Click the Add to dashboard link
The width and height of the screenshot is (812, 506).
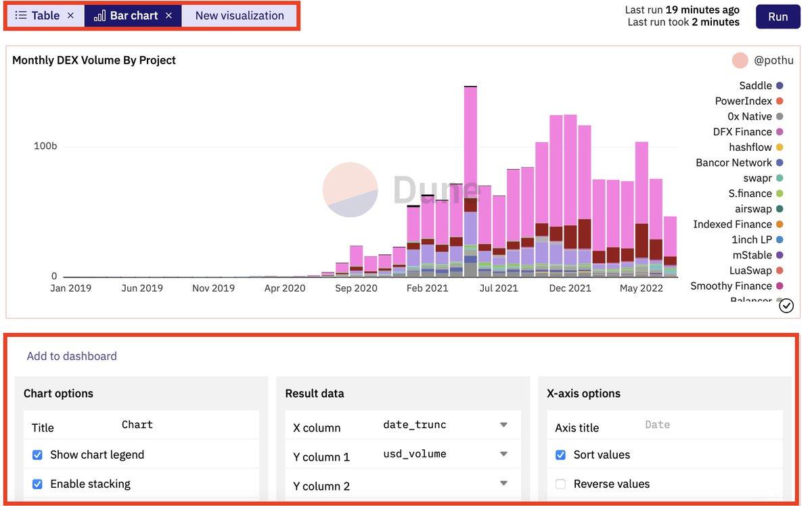coord(72,356)
